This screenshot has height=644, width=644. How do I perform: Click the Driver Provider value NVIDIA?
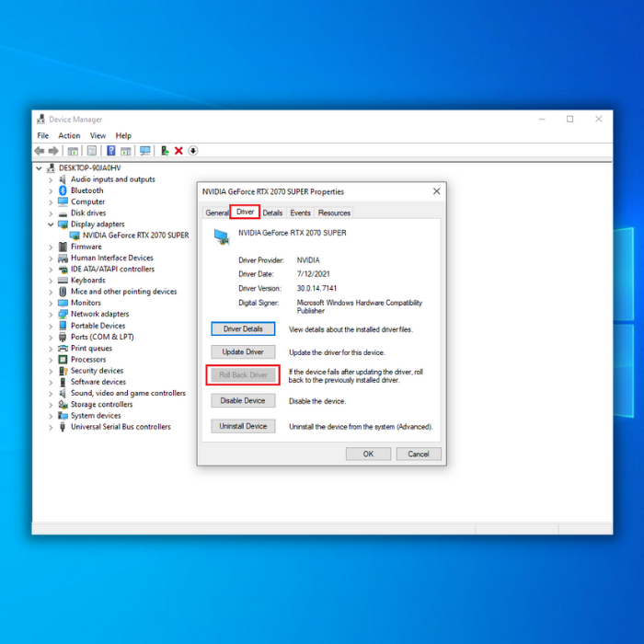(x=308, y=260)
